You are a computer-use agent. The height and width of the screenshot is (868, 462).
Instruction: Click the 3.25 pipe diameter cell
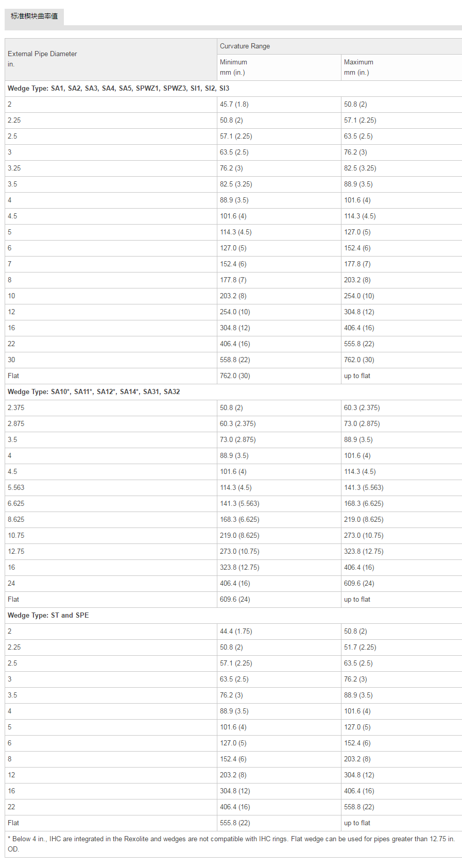(x=14, y=168)
